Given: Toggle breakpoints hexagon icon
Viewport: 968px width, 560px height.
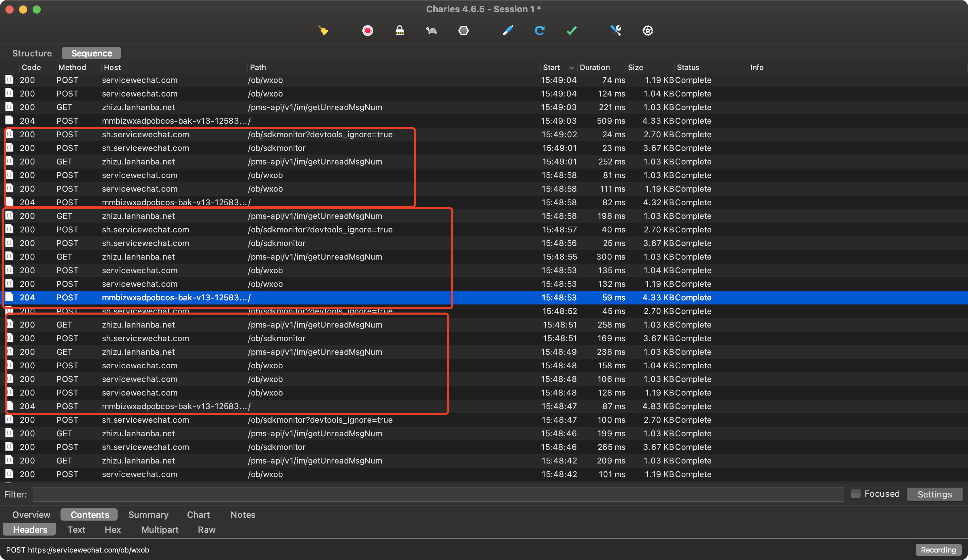Looking at the screenshot, I should 463,30.
